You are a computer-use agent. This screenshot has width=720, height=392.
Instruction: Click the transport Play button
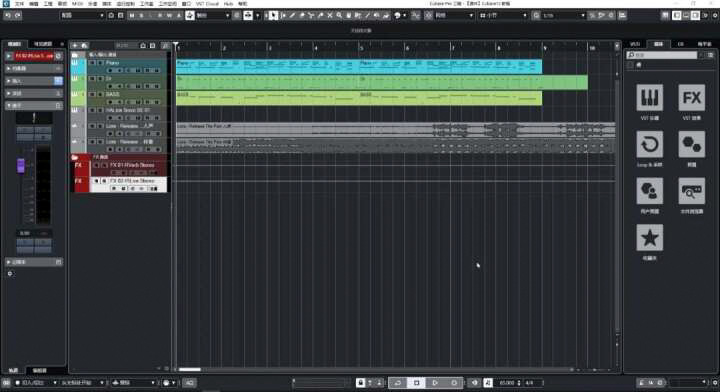point(435,382)
